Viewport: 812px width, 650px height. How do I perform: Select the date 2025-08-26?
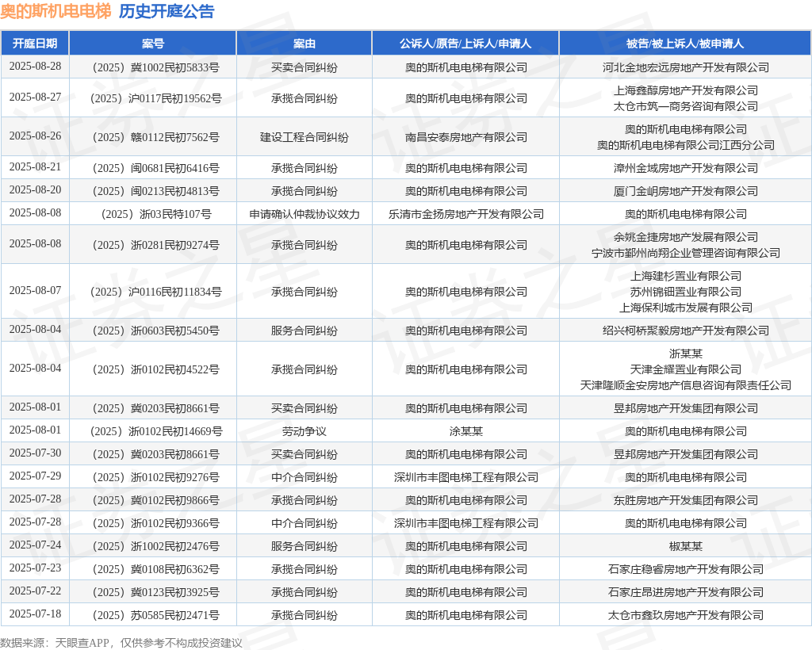point(35,136)
